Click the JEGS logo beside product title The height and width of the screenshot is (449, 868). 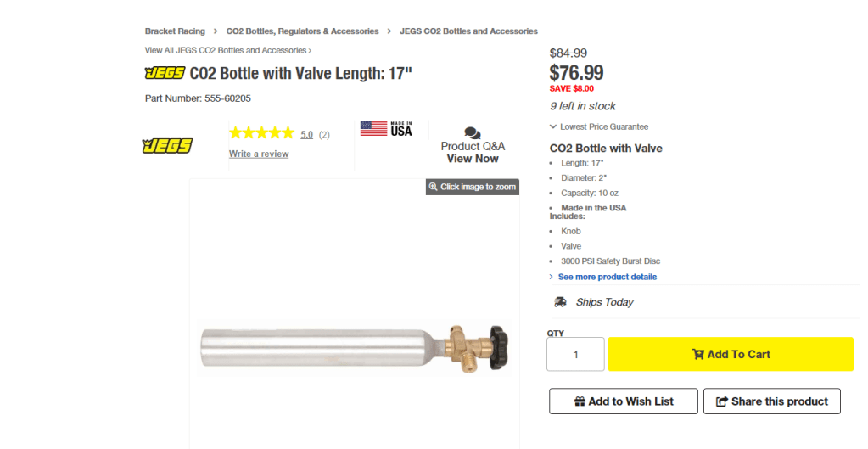[x=165, y=73]
